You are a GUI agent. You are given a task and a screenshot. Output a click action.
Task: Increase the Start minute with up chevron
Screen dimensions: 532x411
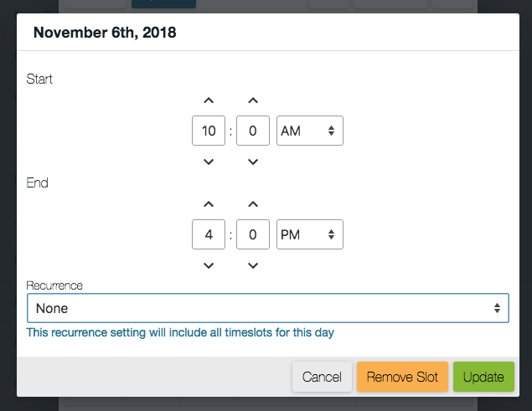253,100
